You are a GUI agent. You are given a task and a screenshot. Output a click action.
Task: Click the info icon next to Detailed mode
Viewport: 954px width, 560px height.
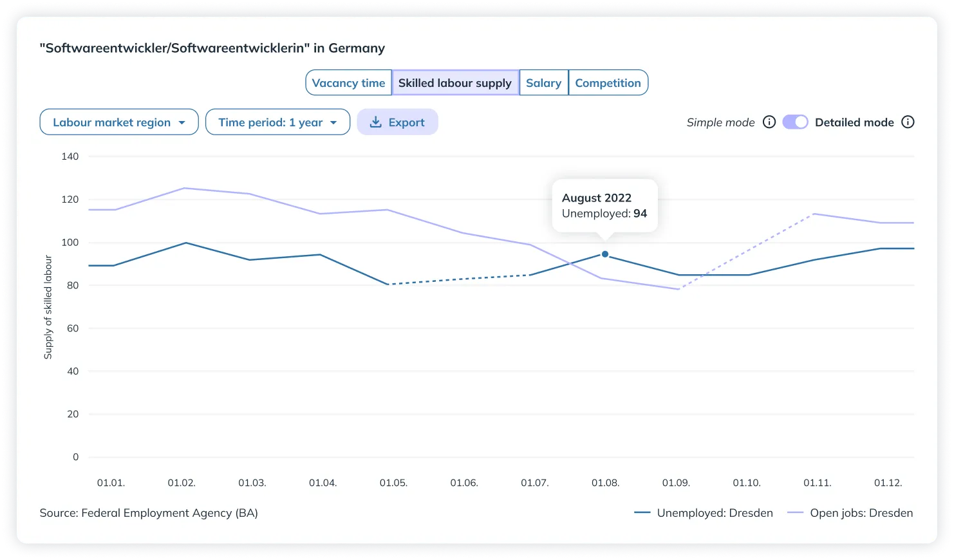(x=908, y=122)
